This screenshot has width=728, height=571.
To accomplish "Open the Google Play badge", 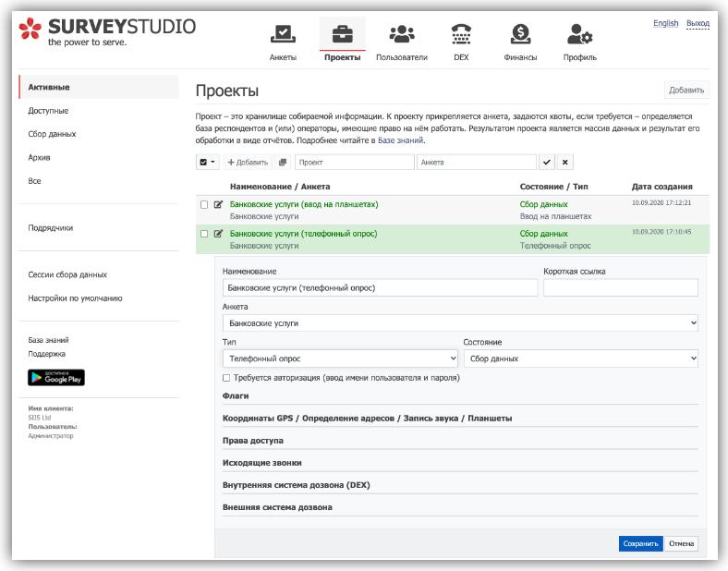I will 56,377.
